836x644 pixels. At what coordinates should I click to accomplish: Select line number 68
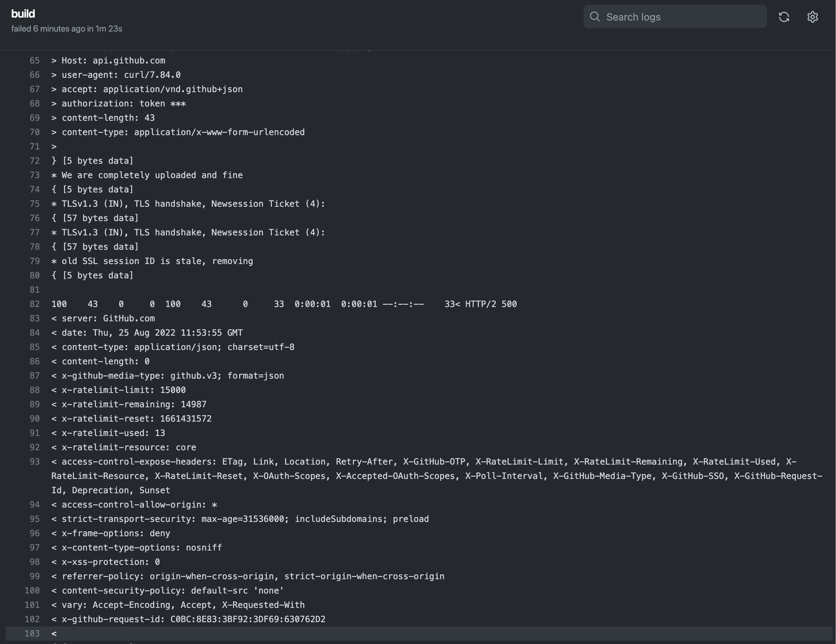click(35, 104)
